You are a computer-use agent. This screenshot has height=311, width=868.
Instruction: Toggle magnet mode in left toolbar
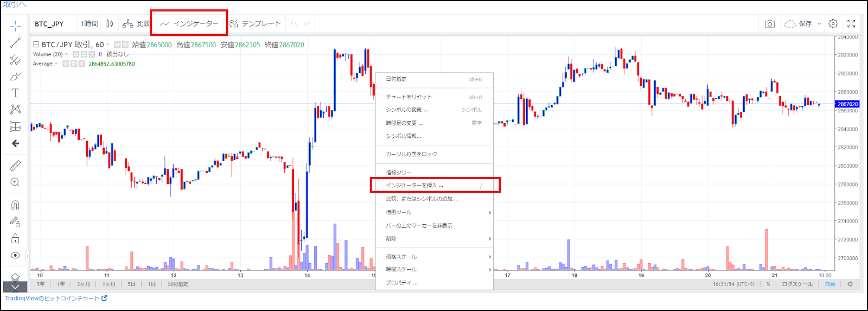(x=15, y=205)
